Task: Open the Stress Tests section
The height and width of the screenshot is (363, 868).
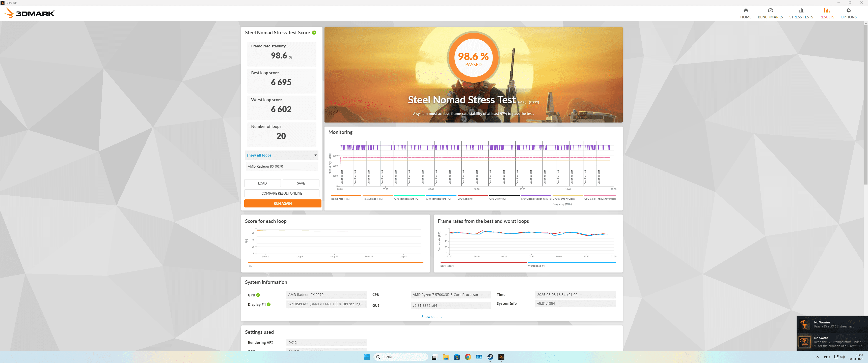Action: click(x=801, y=13)
